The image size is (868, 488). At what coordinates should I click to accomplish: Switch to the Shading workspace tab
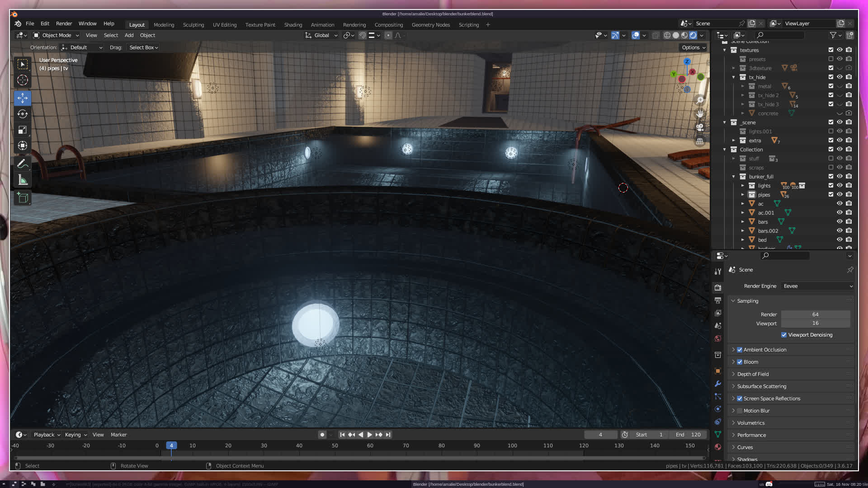(x=293, y=25)
